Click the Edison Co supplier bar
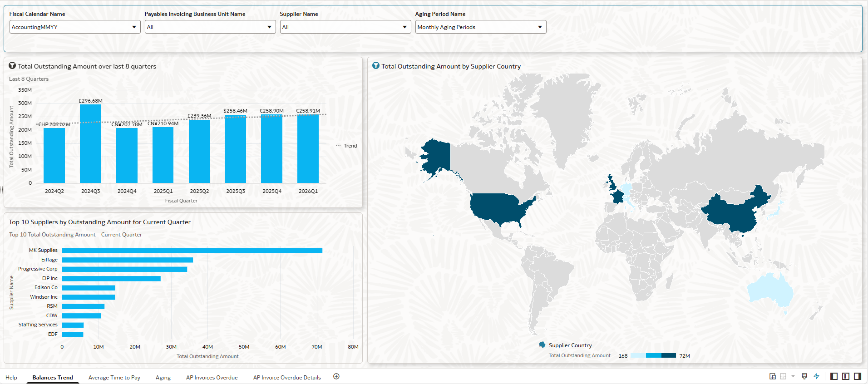Viewport: 868px width, 384px height. (x=89, y=288)
